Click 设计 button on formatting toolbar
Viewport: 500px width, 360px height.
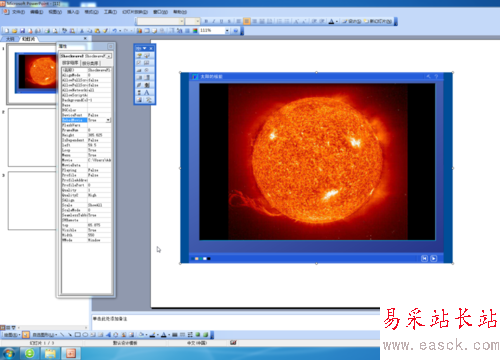tap(352, 21)
